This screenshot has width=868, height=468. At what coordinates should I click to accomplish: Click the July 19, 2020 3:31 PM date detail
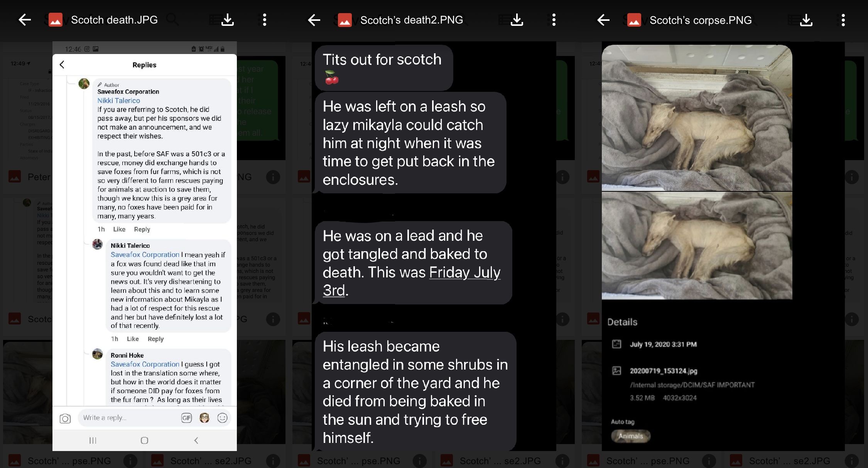663,344
